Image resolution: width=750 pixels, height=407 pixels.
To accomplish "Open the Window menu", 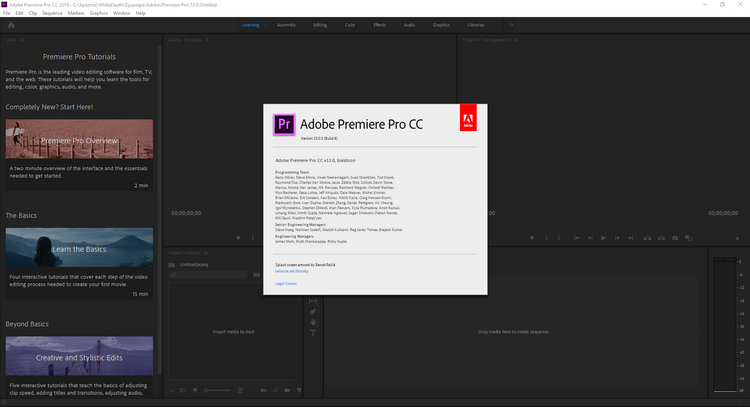I will pyautogui.click(x=121, y=13).
